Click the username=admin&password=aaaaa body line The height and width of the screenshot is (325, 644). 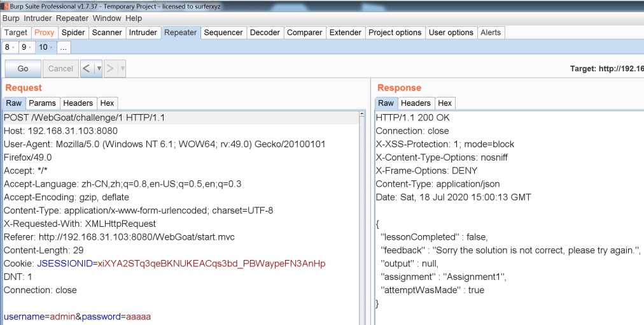(x=77, y=316)
